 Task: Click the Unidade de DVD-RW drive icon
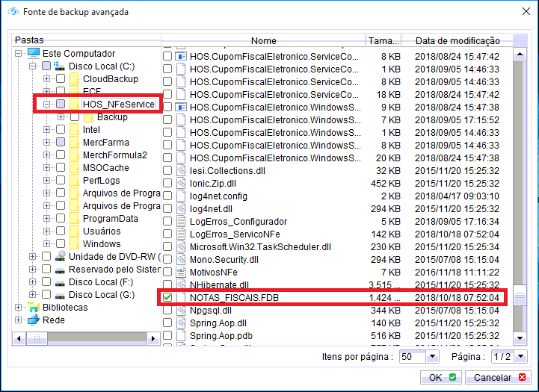coord(60,257)
